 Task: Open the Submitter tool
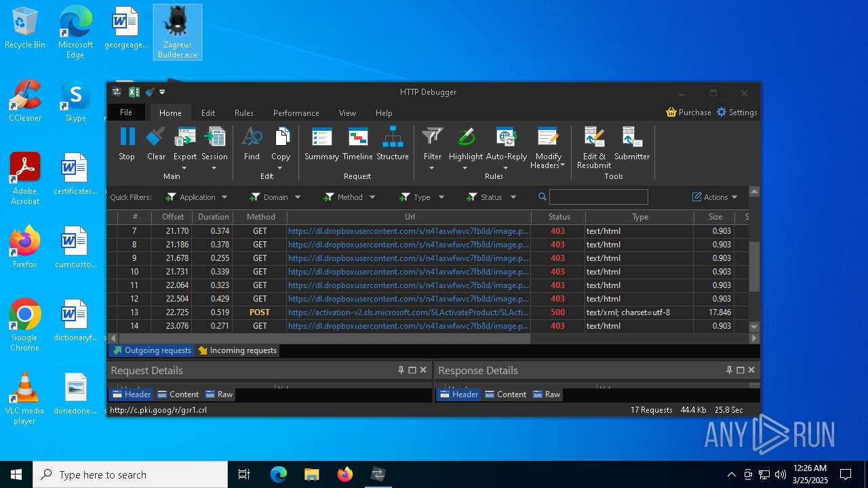[x=632, y=144]
